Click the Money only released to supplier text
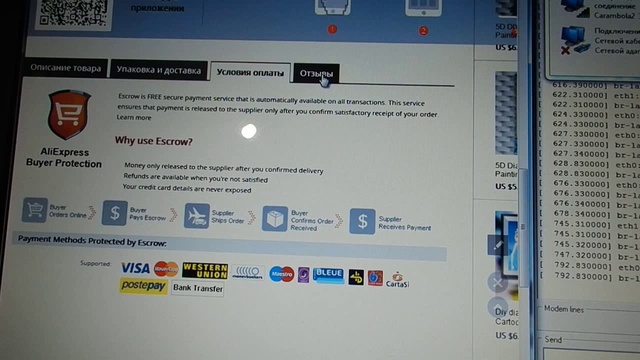 (223, 168)
